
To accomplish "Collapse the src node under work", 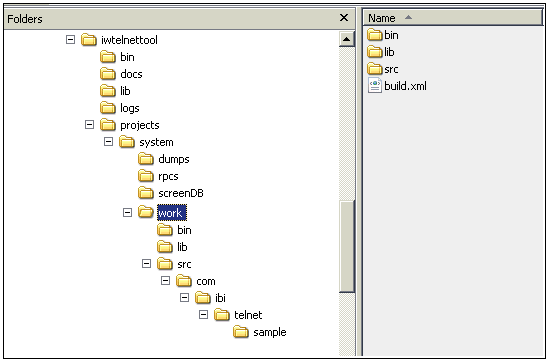I will point(146,263).
